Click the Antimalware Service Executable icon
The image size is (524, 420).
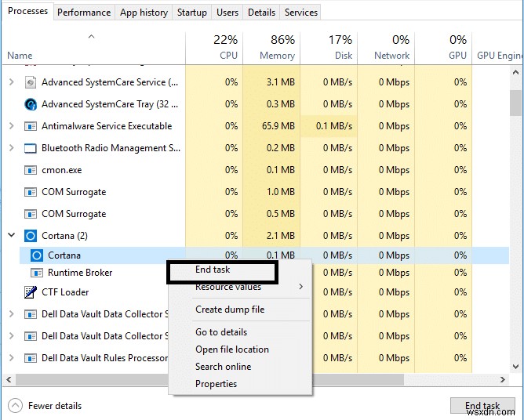31,126
